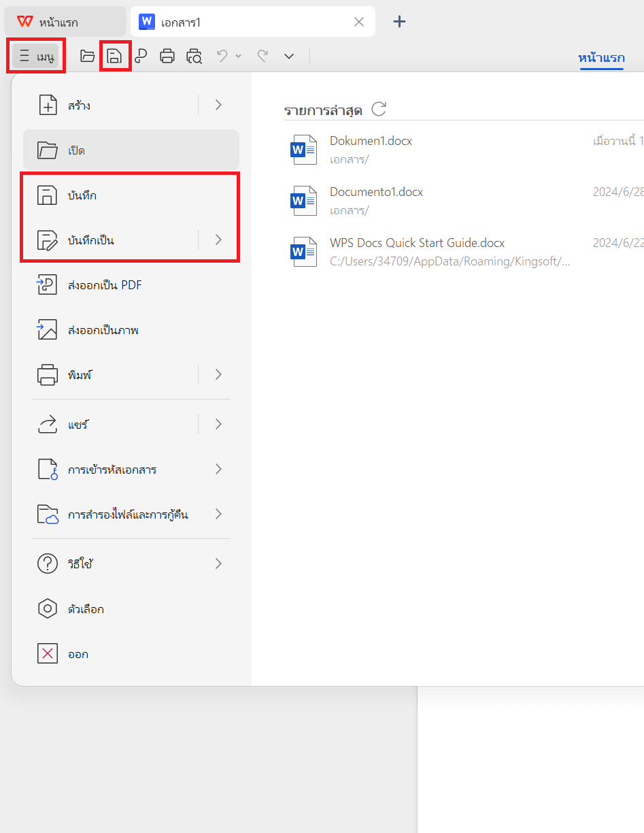This screenshot has height=833, width=644.
Task: Click the รายการล่าสุด heading text
Action: [323, 110]
